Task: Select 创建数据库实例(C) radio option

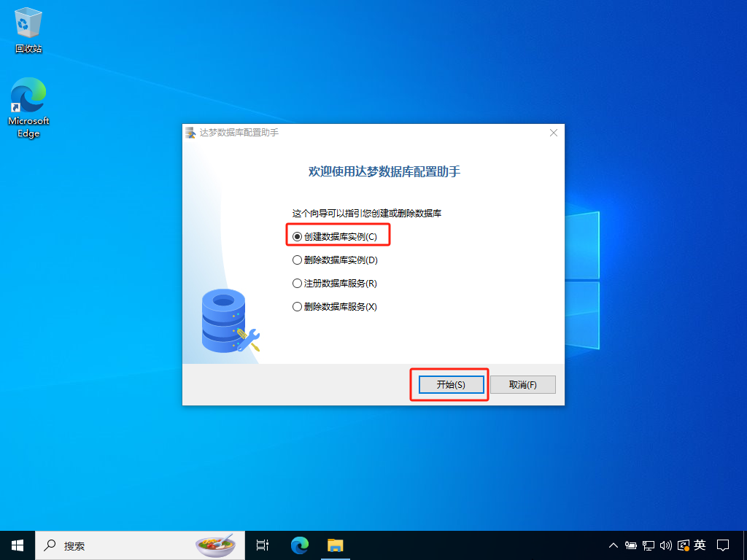Action: point(334,237)
